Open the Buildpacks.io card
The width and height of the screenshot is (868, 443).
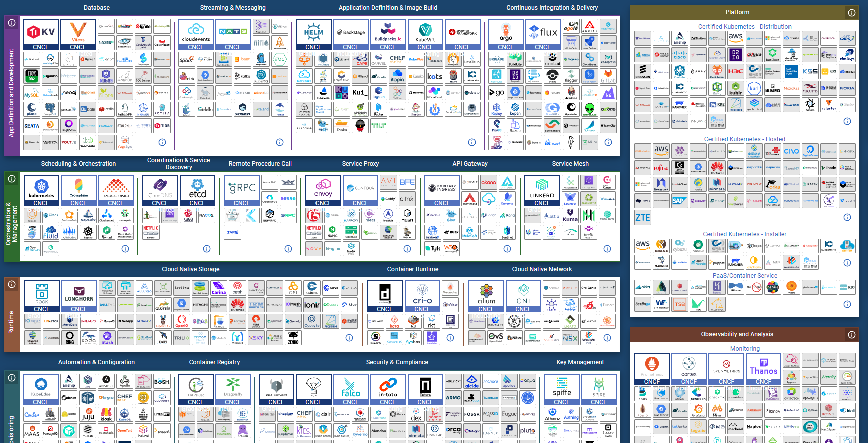tap(388, 35)
